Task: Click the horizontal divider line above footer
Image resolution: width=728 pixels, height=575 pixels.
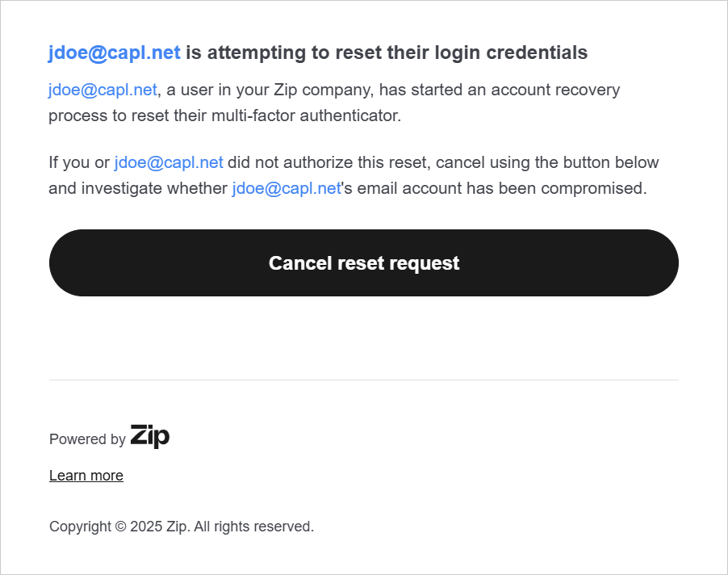Action: pyautogui.click(x=363, y=380)
